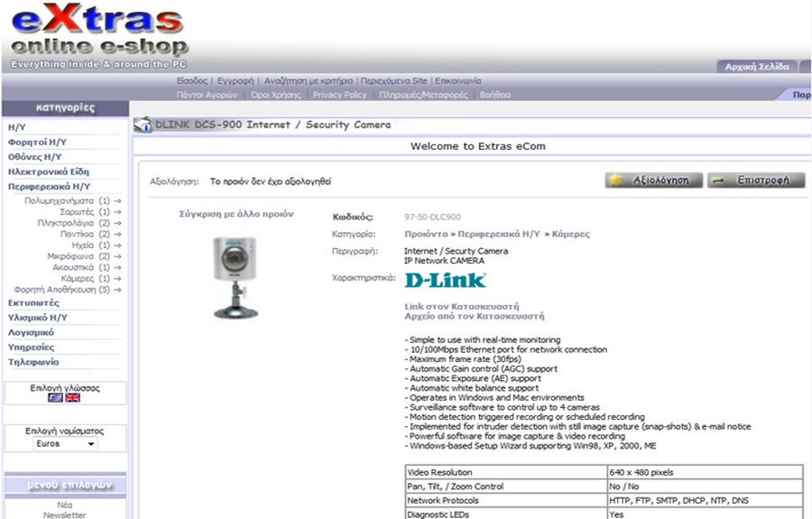Open the Πολυμηχανήματα subcategory

tap(59, 201)
